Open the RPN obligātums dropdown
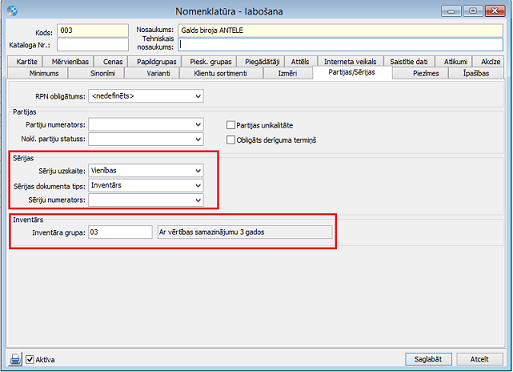The image size is (513, 372). point(146,96)
